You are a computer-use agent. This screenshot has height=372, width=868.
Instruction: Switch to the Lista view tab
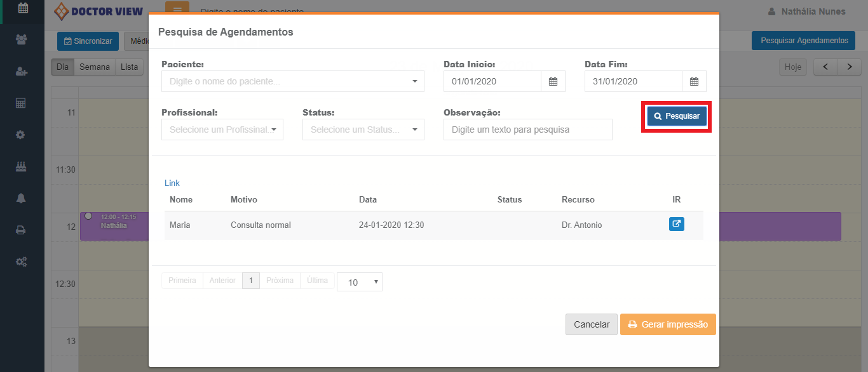coord(129,67)
